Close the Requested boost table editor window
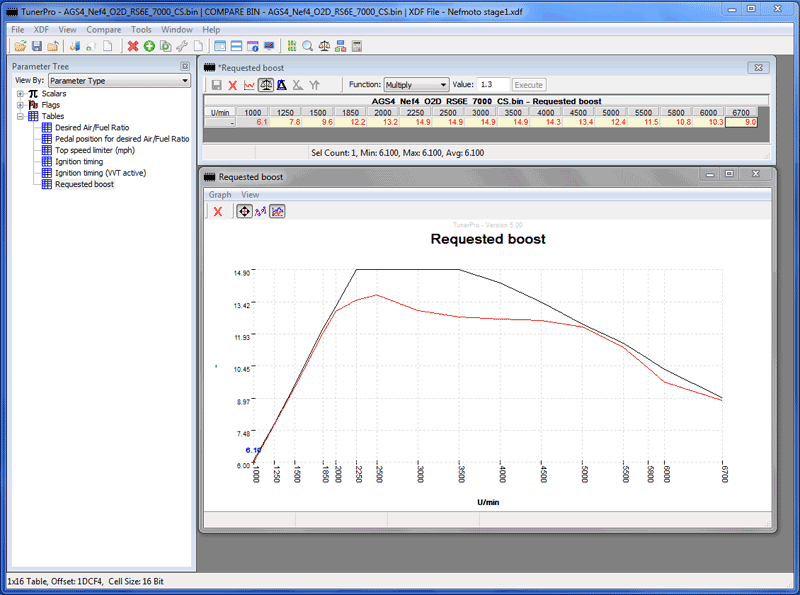Viewport: 800px width, 595px height. tap(758, 67)
